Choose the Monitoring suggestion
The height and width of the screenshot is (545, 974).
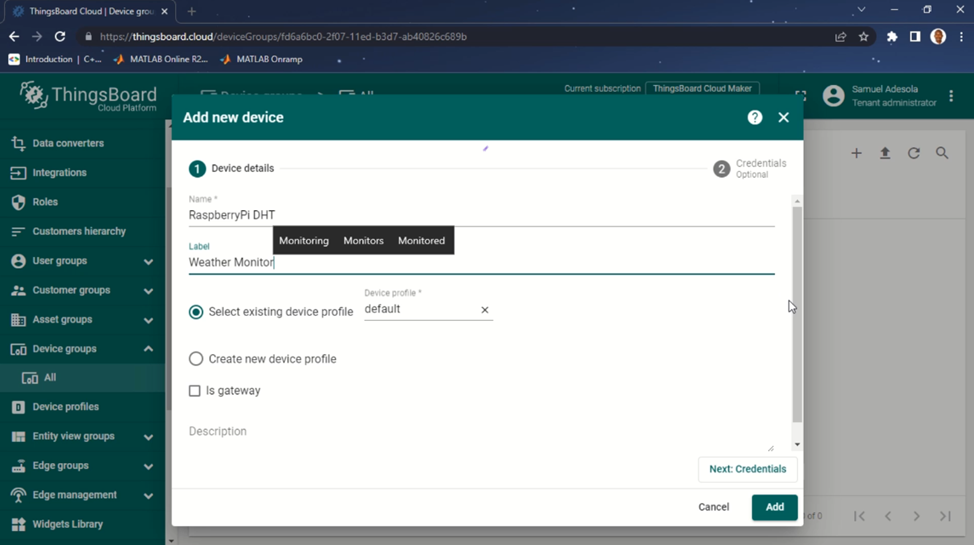304,240
